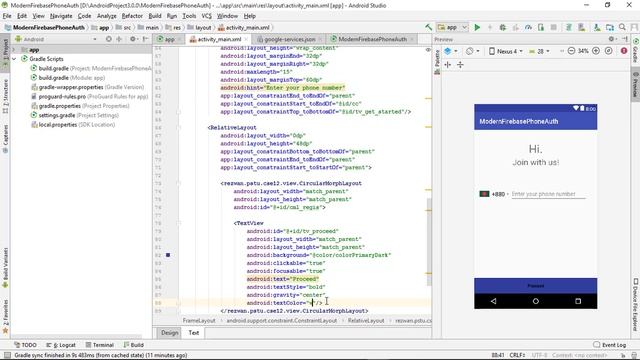This screenshot has height=360, width=640.
Task: Open the SDK Manager icon
Action: 597,27
